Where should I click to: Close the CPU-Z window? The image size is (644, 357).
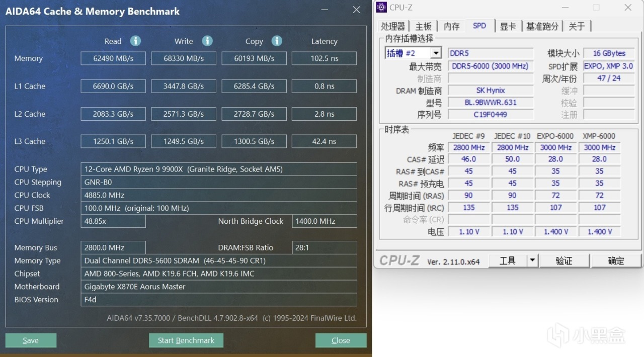[x=628, y=8]
